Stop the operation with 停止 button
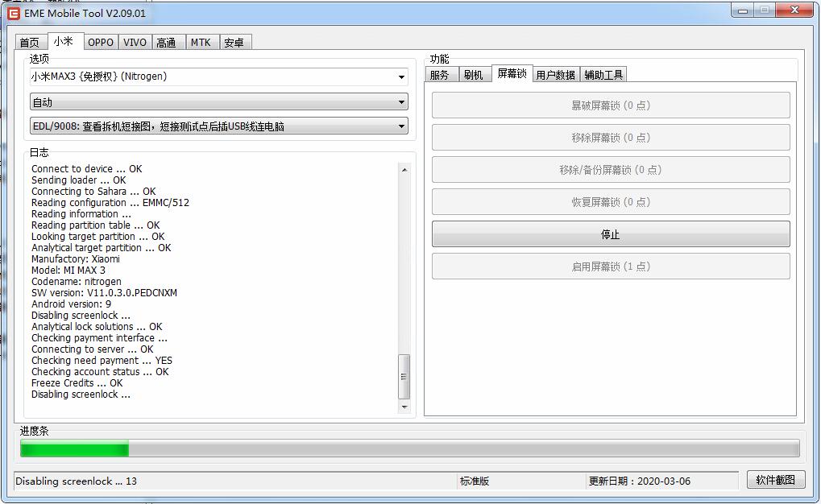This screenshot has width=821, height=504. click(611, 234)
